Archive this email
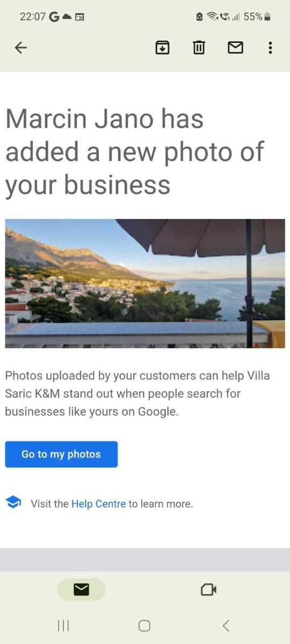The image size is (290, 644). 162,48
